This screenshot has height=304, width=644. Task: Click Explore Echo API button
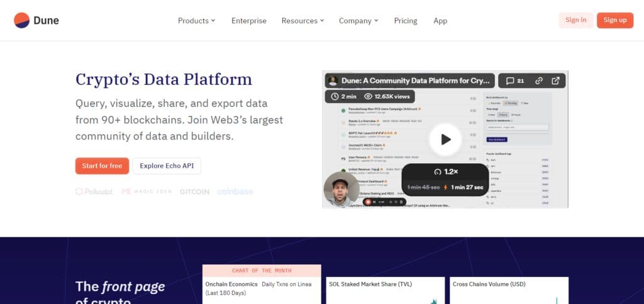(167, 166)
